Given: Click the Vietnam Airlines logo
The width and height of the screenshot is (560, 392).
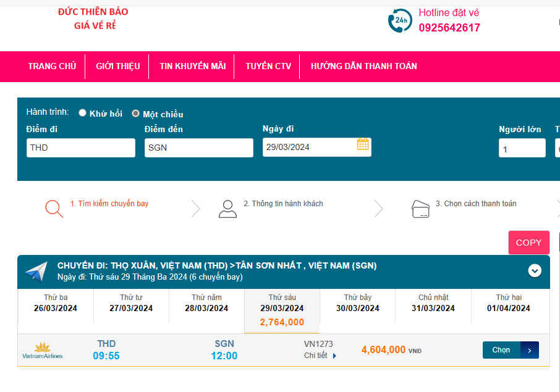Looking at the screenshot, I should (x=42, y=350).
